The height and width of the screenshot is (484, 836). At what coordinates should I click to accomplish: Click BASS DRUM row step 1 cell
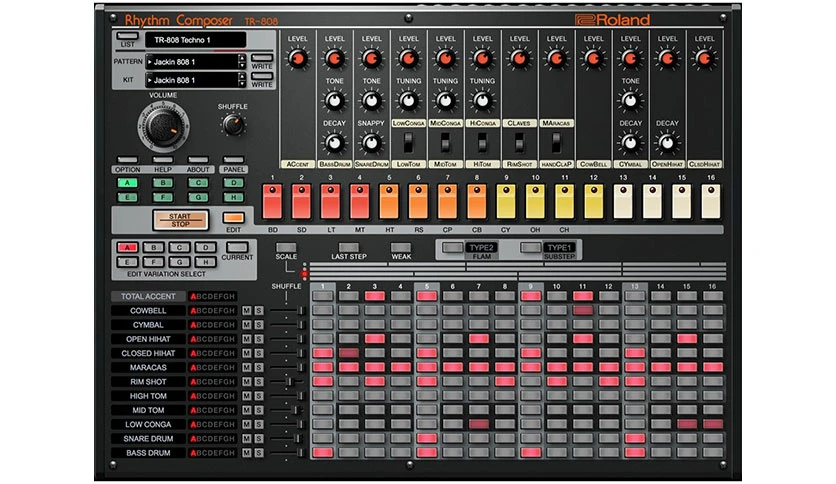tap(323, 453)
